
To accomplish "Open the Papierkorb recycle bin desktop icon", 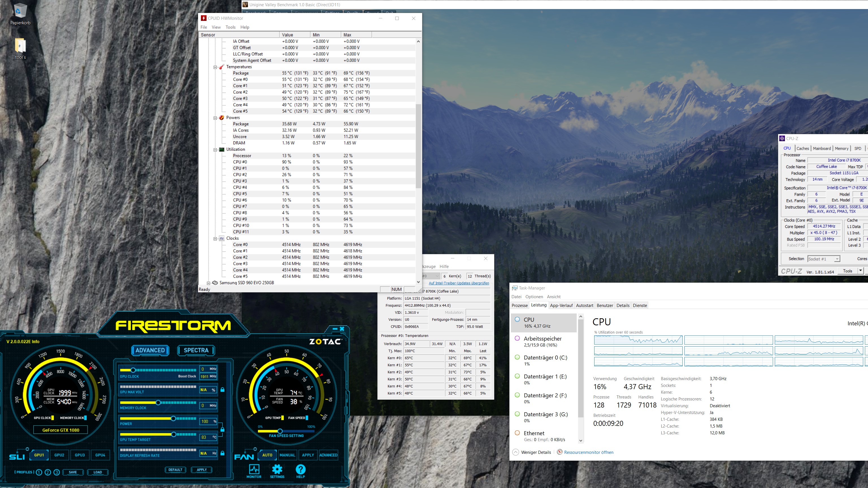I will point(20,14).
